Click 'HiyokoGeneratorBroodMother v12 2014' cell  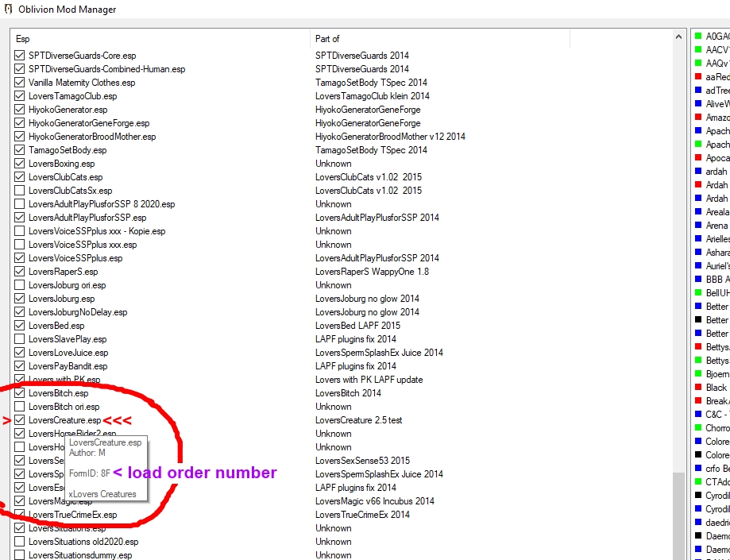tap(390, 137)
